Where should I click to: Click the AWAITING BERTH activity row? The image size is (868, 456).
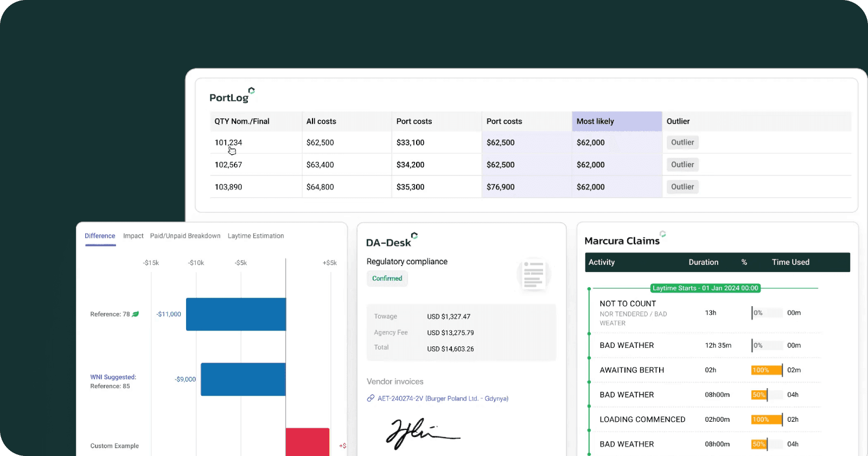click(705, 370)
